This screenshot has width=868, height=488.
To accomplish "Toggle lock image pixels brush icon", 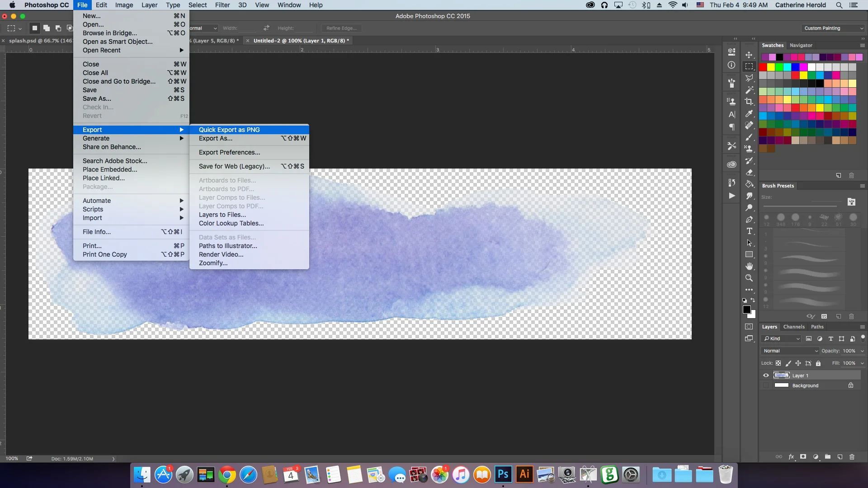I will pos(788,363).
